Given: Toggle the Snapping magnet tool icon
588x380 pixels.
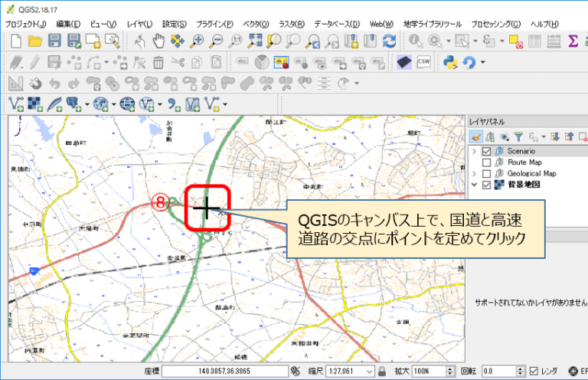Looking at the screenshot, I should 35,84.
